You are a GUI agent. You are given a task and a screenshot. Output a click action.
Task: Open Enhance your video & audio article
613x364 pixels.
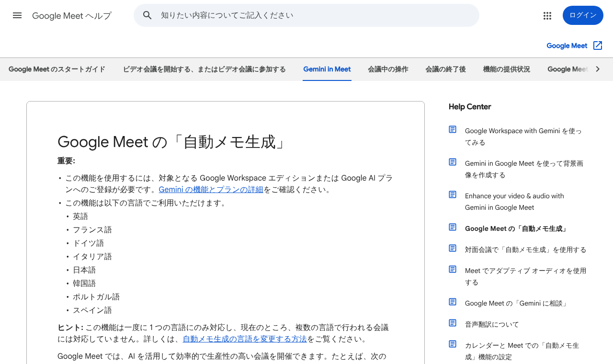coord(514,202)
